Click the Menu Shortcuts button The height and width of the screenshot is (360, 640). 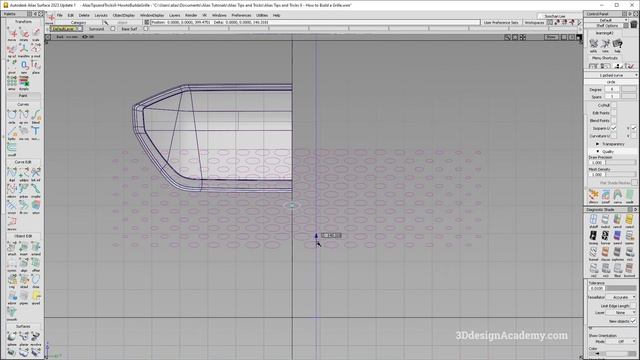tap(604, 58)
